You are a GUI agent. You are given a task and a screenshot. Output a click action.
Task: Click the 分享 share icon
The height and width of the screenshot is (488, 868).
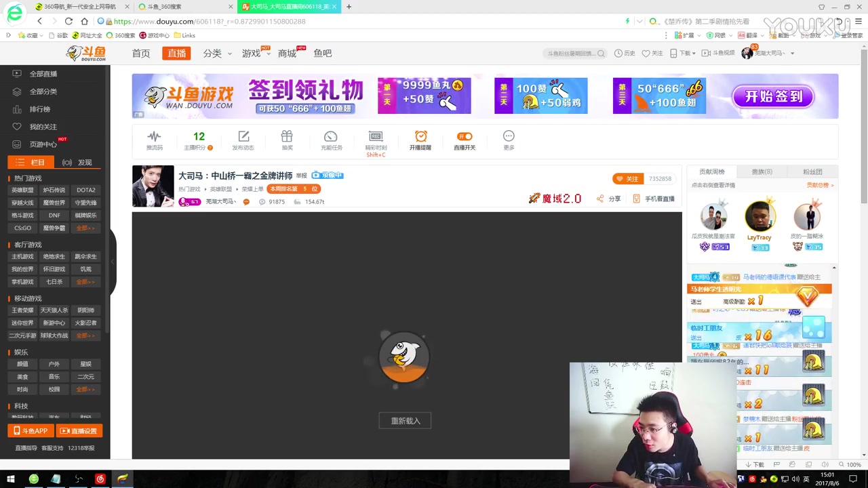pos(608,199)
